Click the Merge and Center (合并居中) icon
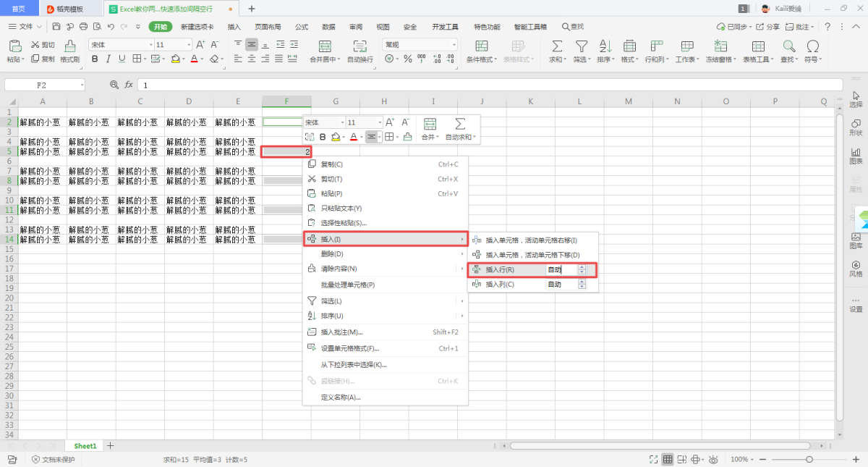 [x=325, y=46]
